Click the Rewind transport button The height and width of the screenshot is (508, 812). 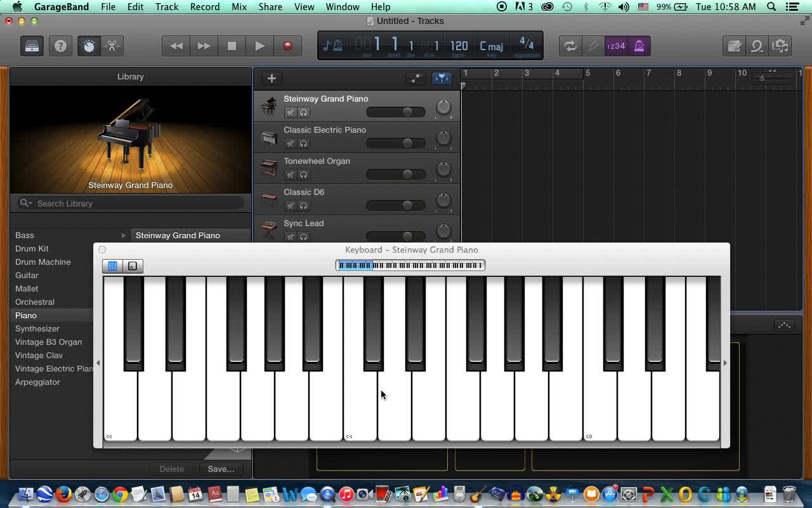(x=176, y=46)
